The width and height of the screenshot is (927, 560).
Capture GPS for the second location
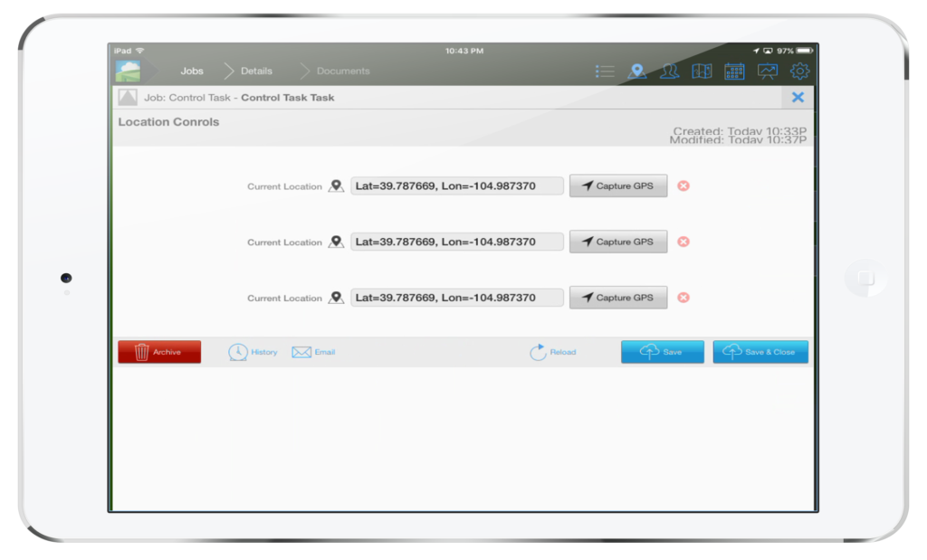click(x=618, y=242)
